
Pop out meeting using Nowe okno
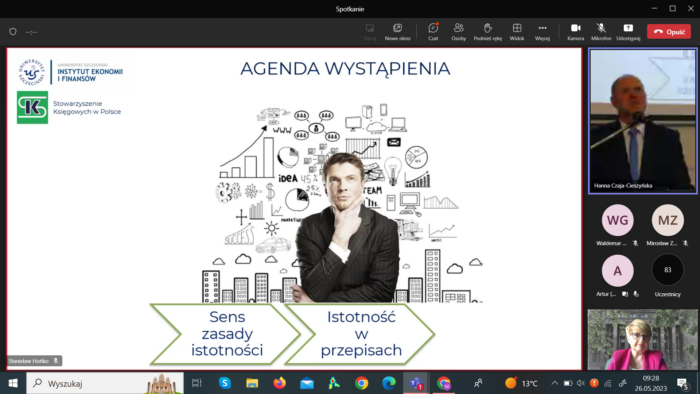pos(397,32)
